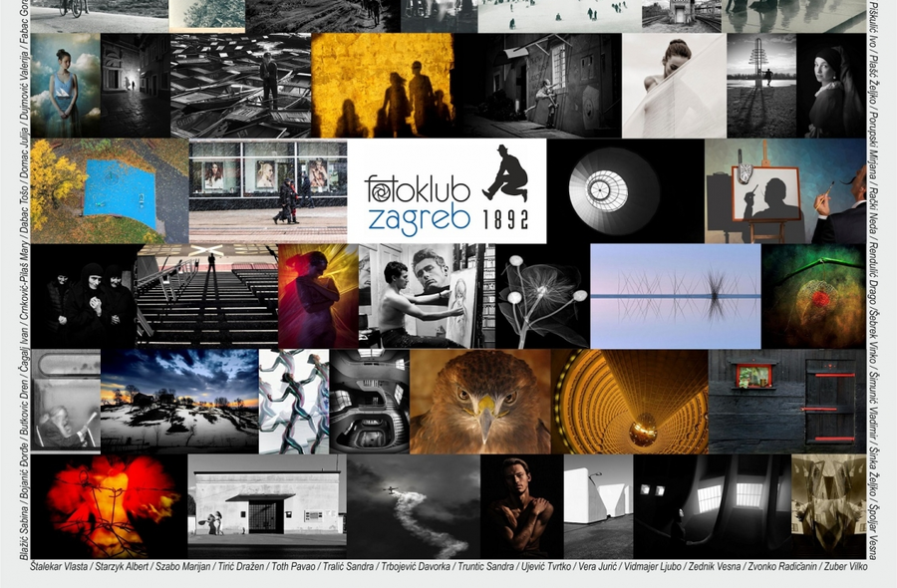The image size is (897, 588).
Task: Select the name "Vidmajer Ljubo"
Action: [653, 567]
